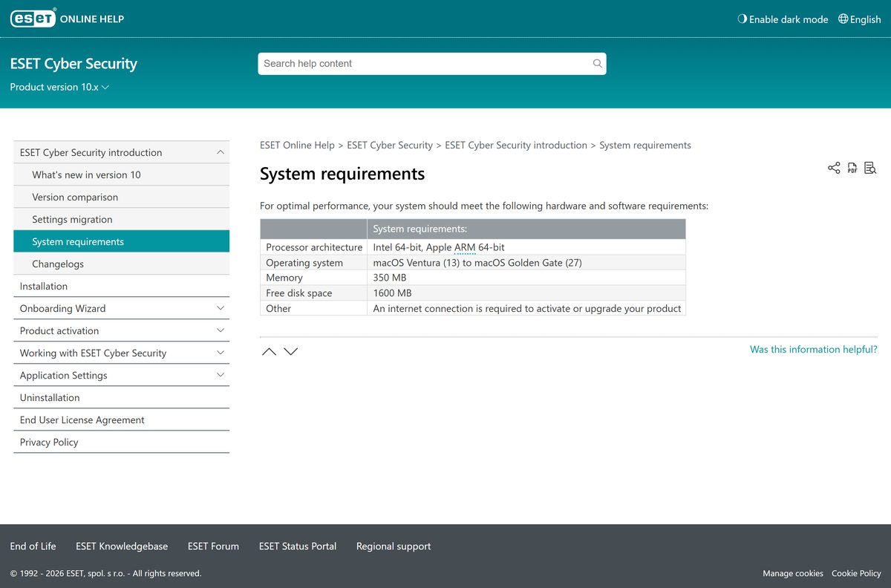Select System requirements in sidebar
This screenshot has width=891, height=588.
pyautogui.click(x=121, y=241)
